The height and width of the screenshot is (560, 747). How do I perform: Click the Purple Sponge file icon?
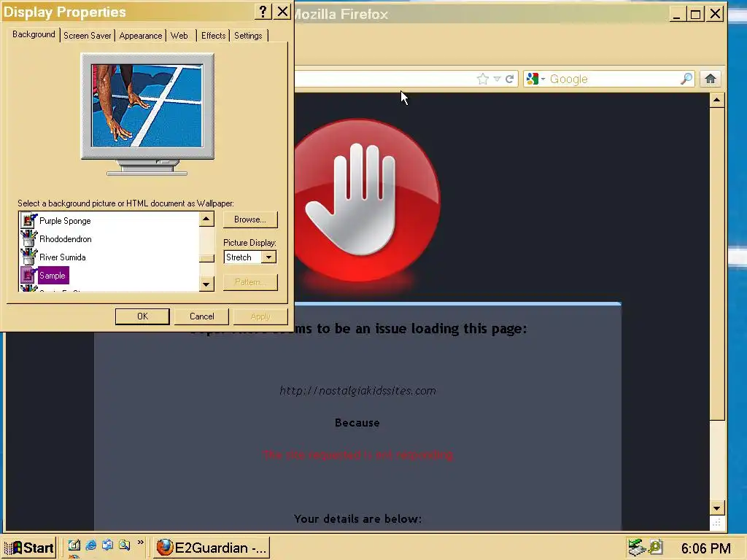click(28, 220)
